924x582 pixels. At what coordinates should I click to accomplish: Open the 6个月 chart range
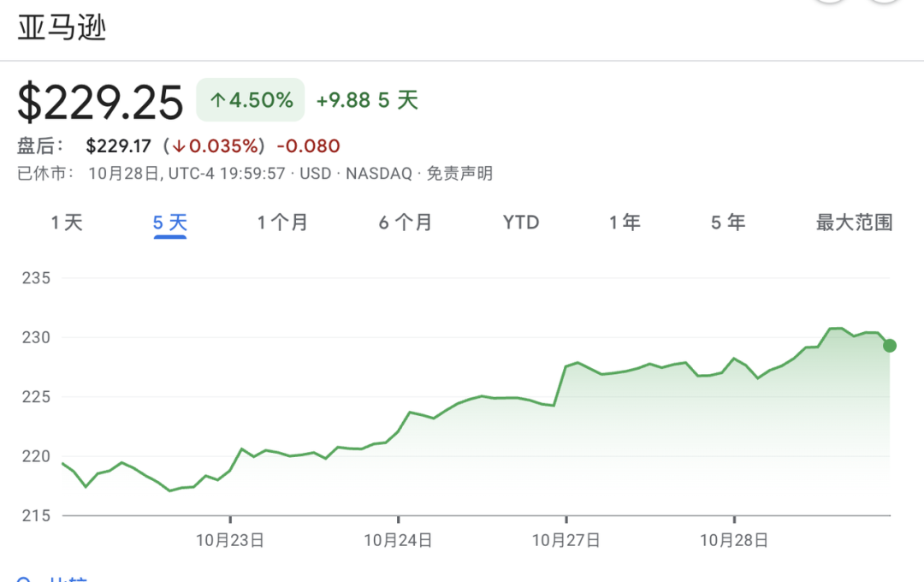coord(406,223)
